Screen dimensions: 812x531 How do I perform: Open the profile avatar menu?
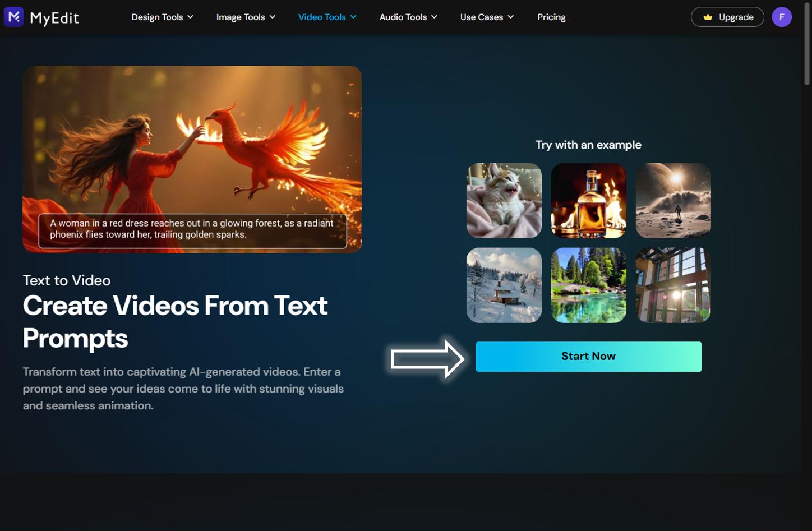click(x=782, y=17)
